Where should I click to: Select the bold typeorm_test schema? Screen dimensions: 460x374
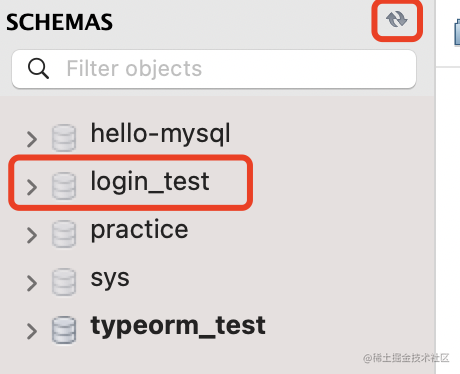point(178,326)
